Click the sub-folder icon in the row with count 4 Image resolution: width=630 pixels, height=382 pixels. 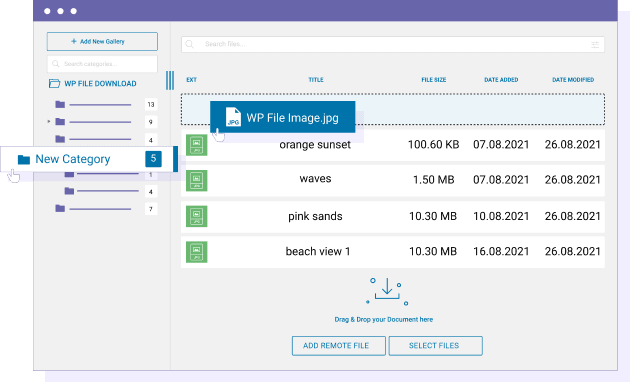click(x=70, y=191)
